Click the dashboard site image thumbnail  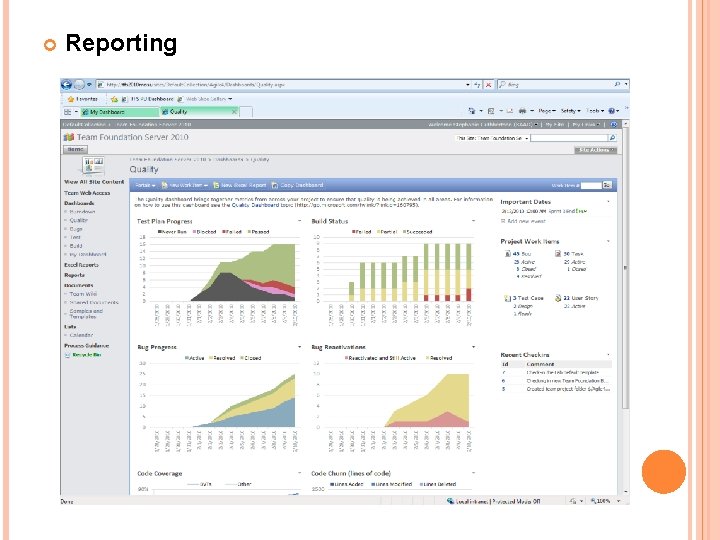(x=93, y=166)
